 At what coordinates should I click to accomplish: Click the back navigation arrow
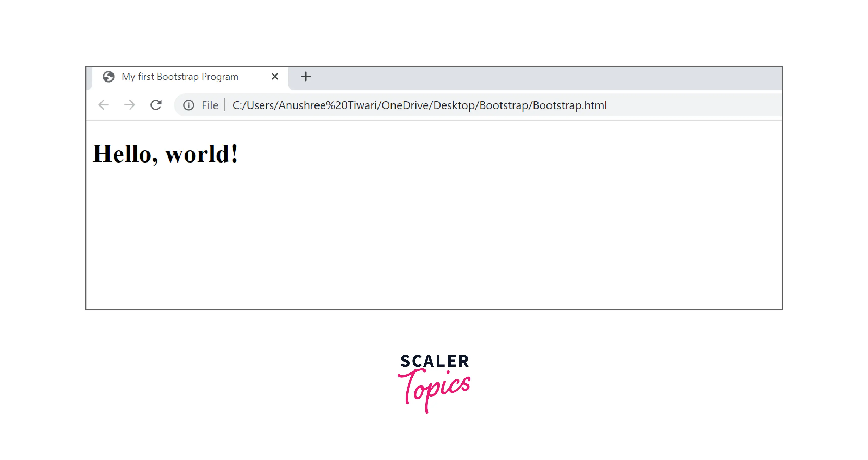(x=104, y=105)
